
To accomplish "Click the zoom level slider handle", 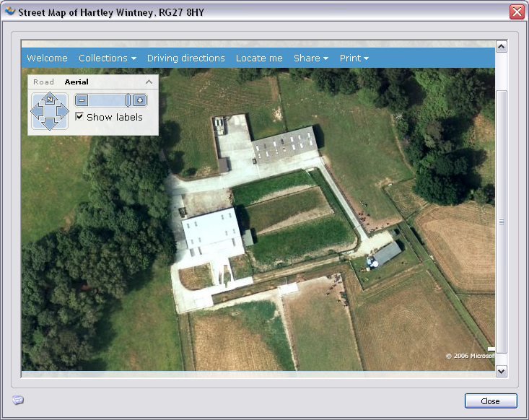I will [128, 101].
